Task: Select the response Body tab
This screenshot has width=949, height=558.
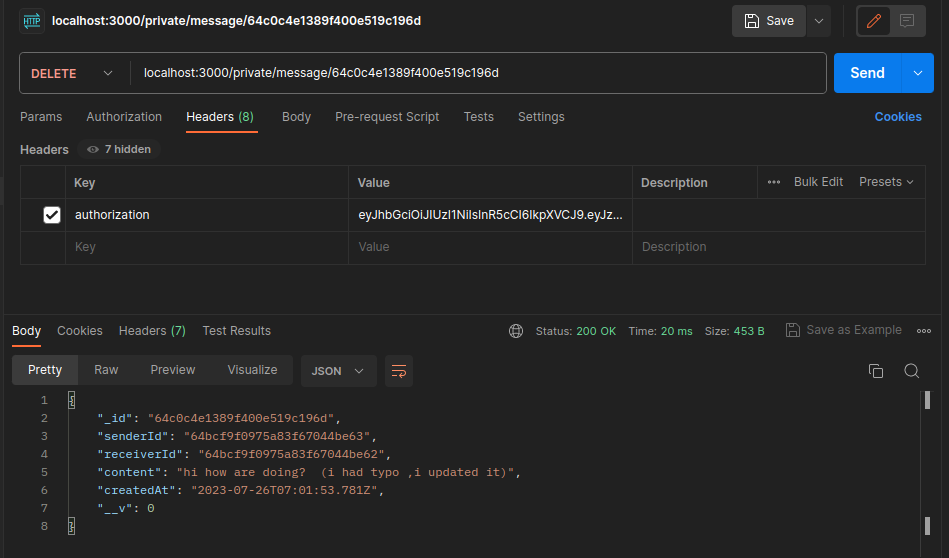Action: (x=27, y=331)
